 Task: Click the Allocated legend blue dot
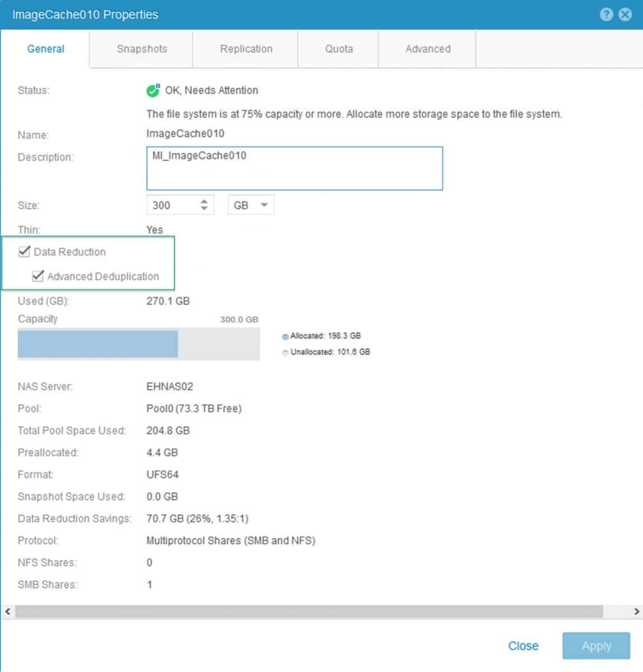tap(285, 337)
